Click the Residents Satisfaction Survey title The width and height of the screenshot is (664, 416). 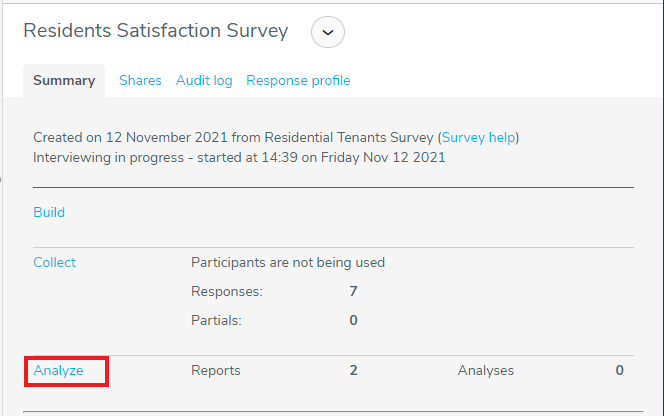pyautogui.click(x=156, y=31)
